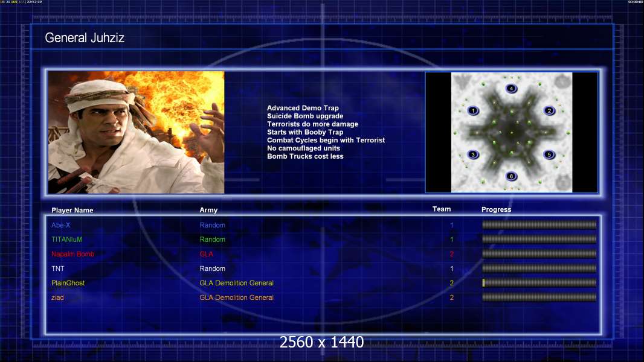Image resolution: width=644 pixels, height=362 pixels.
Task: Click the No camouflaged units line
Action: click(303, 148)
